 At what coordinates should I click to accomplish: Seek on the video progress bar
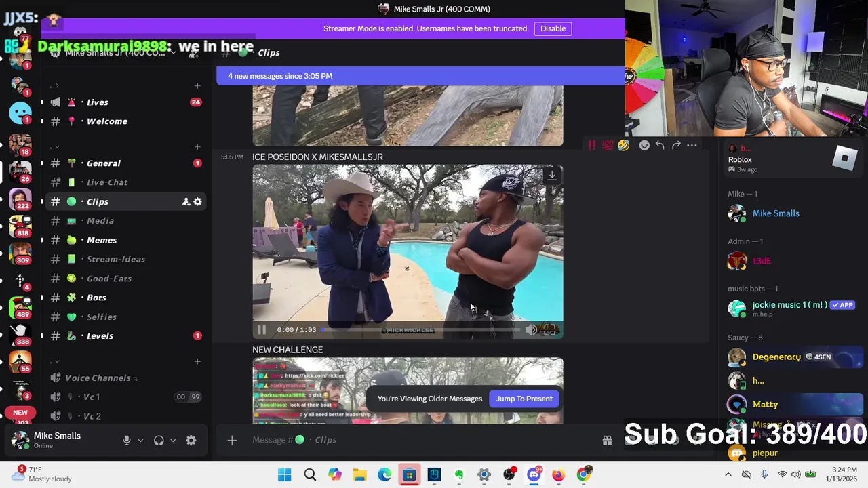(x=420, y=330)
